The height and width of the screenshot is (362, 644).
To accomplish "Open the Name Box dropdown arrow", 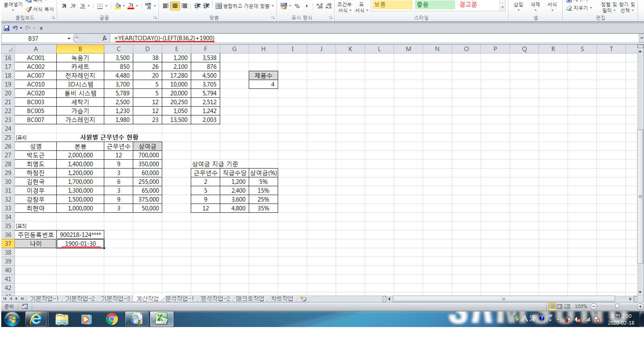I will click(x=69, y=39).
